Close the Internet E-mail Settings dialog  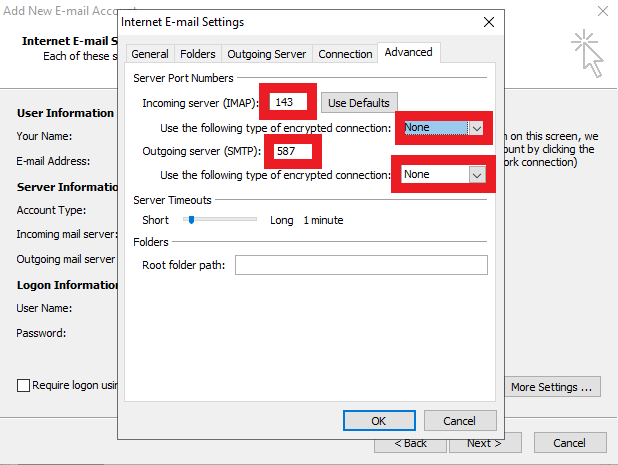click(x=487, y=21)
